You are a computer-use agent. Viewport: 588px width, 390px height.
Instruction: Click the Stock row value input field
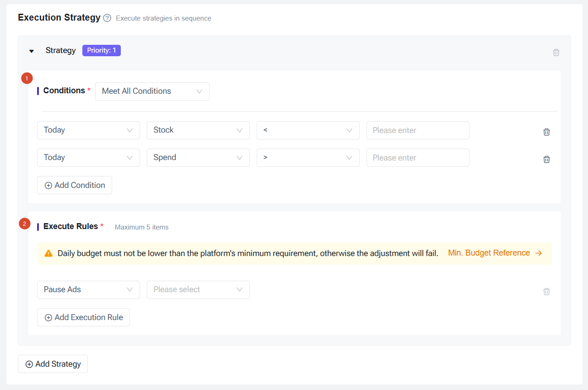(x=417, y=130)
